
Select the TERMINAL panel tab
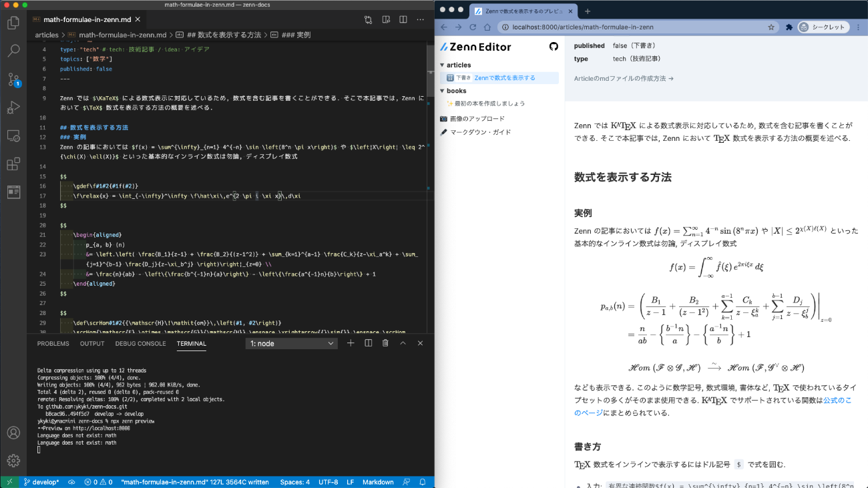192,344
